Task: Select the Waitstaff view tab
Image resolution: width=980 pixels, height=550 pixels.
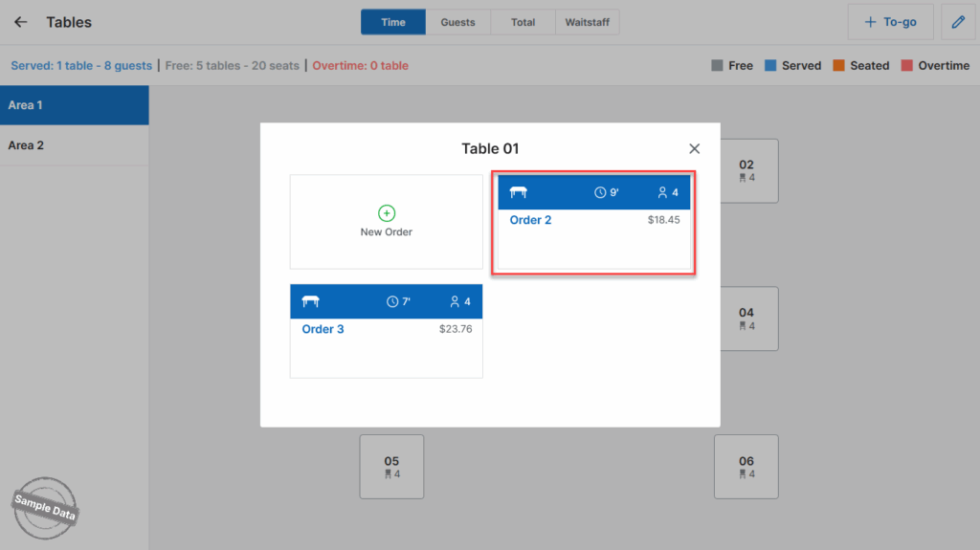Action: coord(587,22)
